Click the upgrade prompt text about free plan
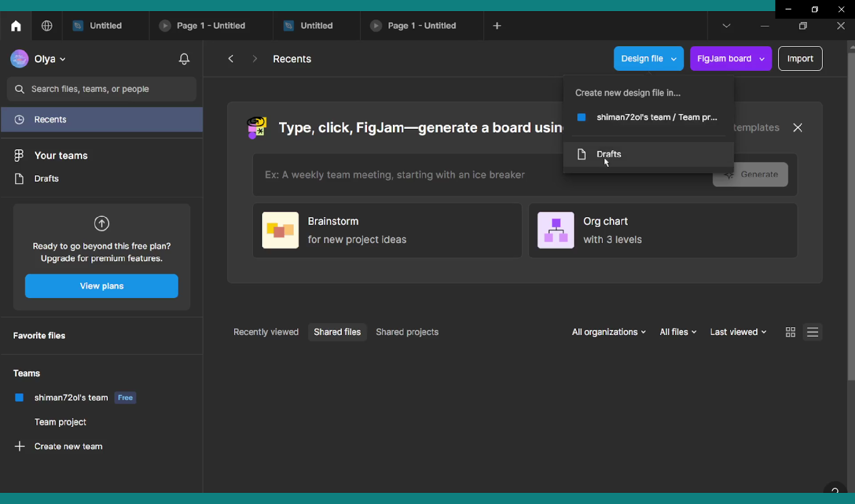855x504 pixels. coord(102,252)
